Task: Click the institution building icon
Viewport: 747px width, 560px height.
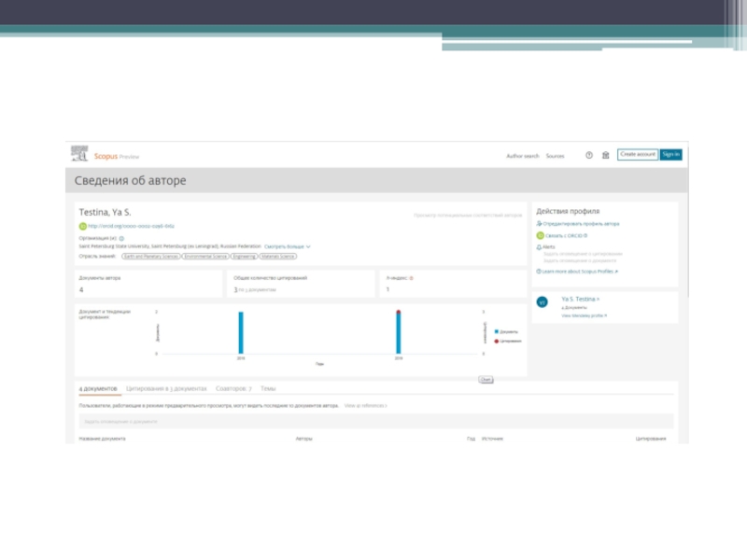Action: point(605,155)
